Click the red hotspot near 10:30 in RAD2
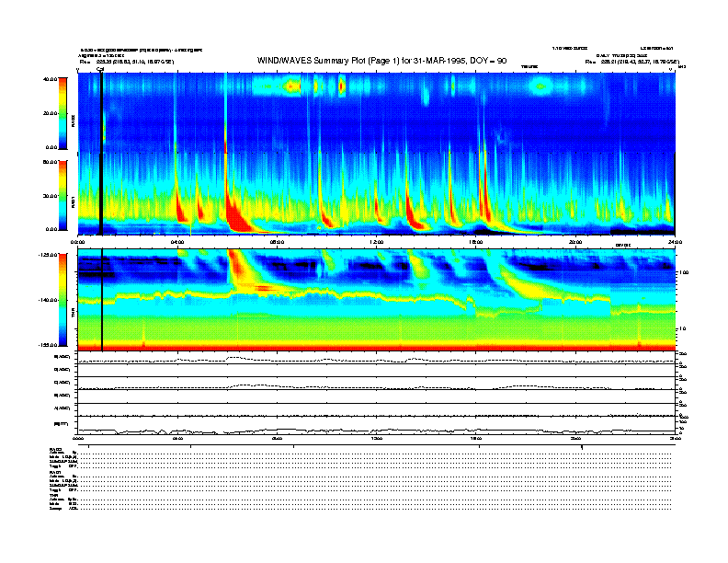The image size is (728, 563). 342,86
